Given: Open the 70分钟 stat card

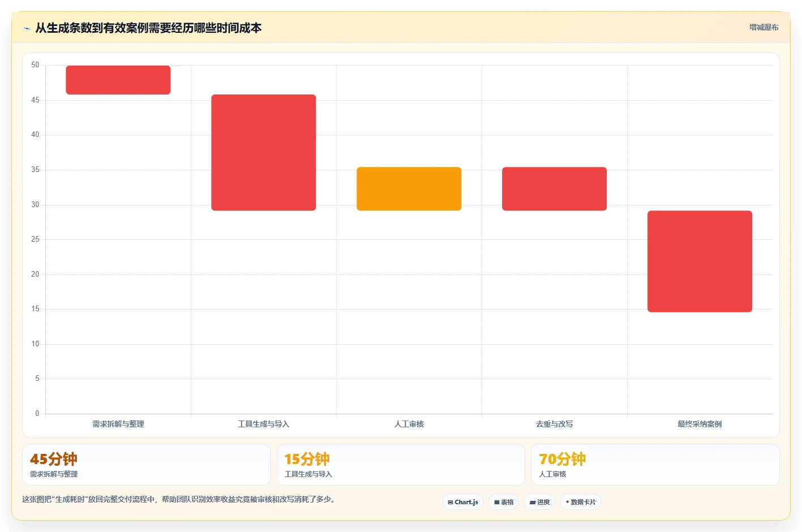Looking at the screenshot, I should (655, 465).
